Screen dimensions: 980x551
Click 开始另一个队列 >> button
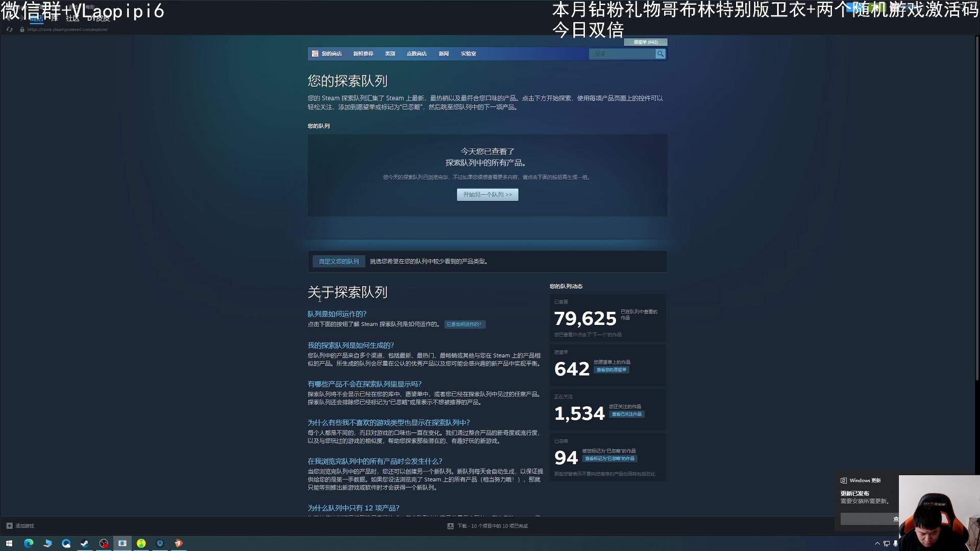(x=487, y=194)
